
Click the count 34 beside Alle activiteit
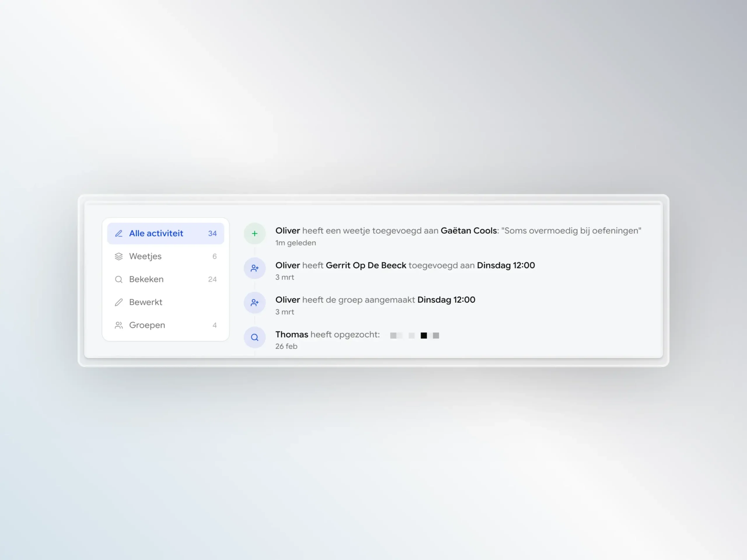pyautogui.click(x=212, y=233)
